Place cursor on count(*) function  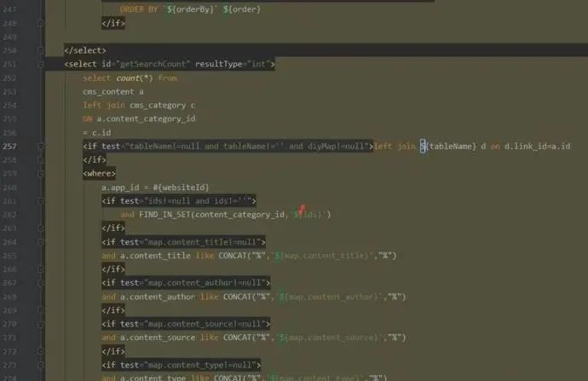135,78
